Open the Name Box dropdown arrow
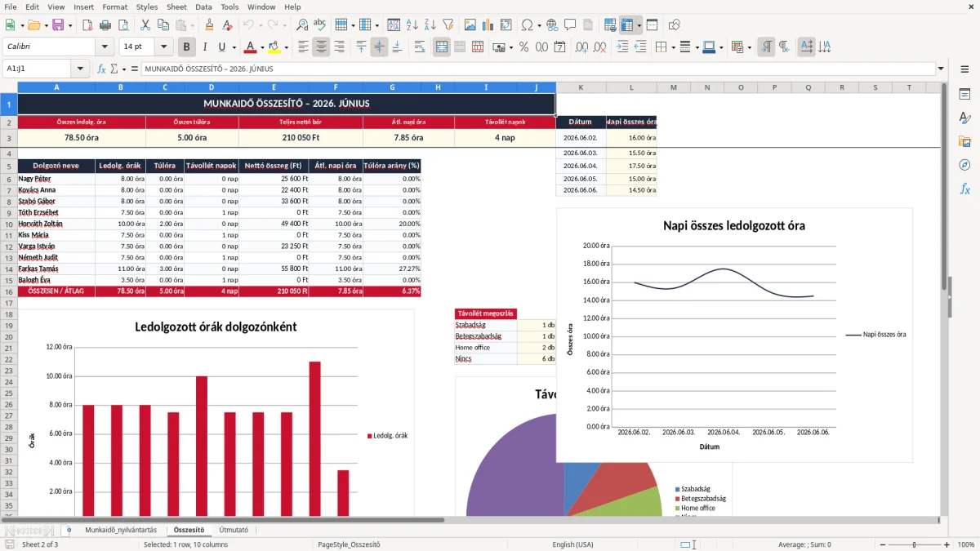This screenshot has height=551, width=980. click(x=80, y=69)
